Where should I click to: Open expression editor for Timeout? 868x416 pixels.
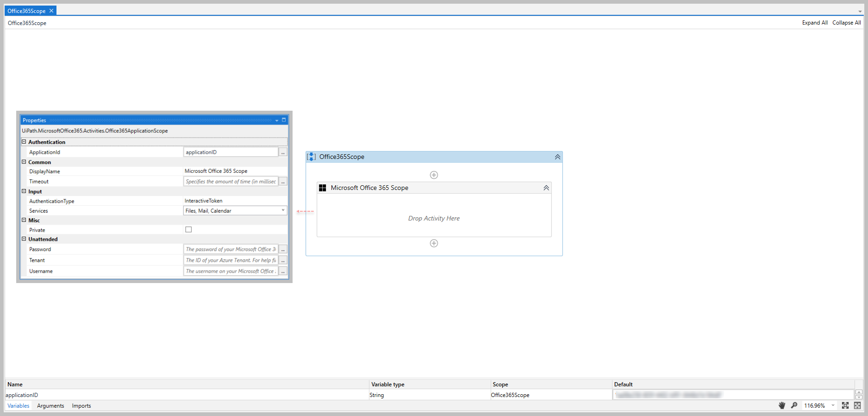click(283, 182)
